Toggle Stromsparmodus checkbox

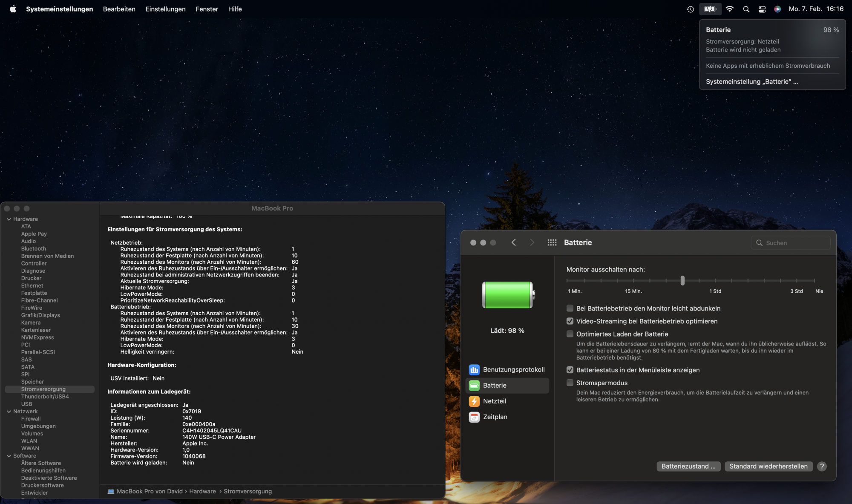570,383
